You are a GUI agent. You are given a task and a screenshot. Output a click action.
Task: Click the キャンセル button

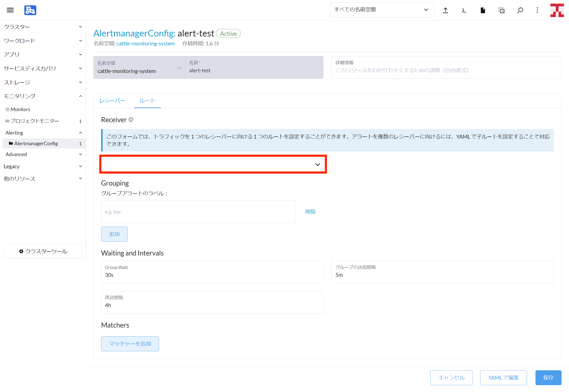[451, 377]
